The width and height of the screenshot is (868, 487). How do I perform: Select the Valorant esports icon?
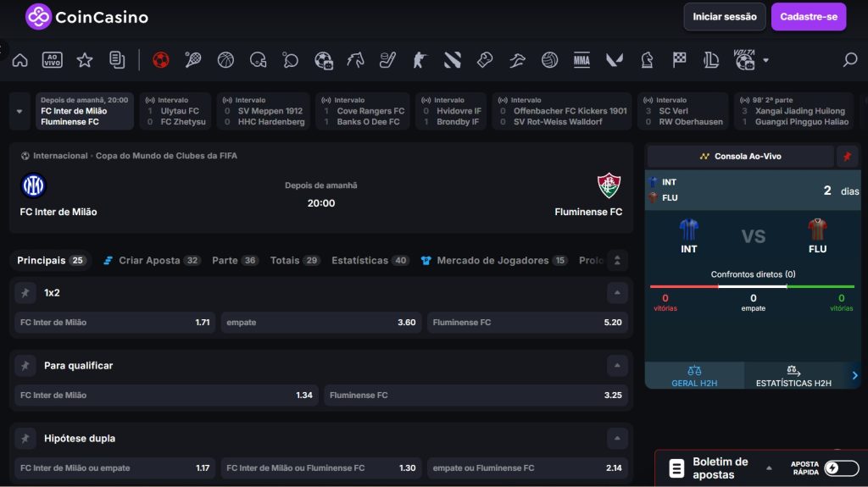[x=615, y=60]
